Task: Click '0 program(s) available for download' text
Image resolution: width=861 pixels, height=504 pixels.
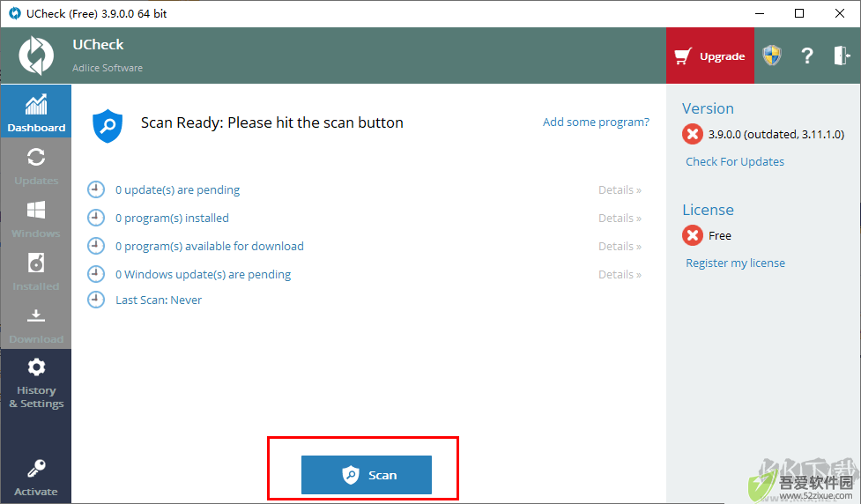Action: pyautogui.click(x=209, y=246)
